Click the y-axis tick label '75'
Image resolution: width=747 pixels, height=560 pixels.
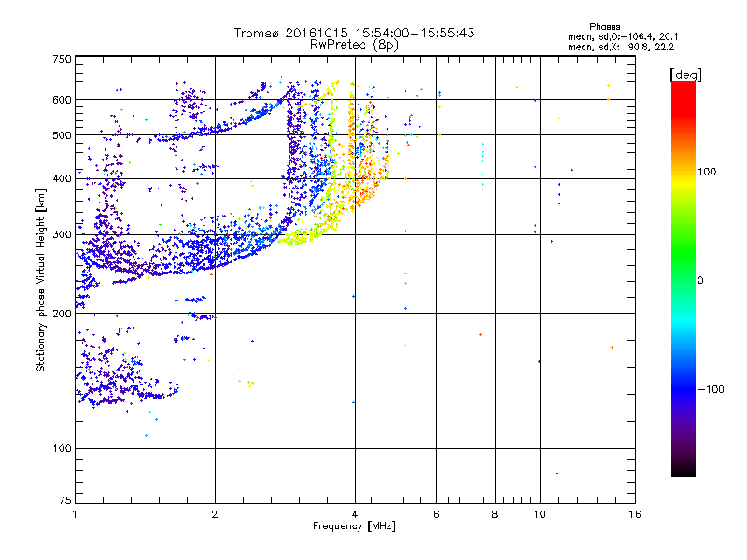[x=65, y=500]
